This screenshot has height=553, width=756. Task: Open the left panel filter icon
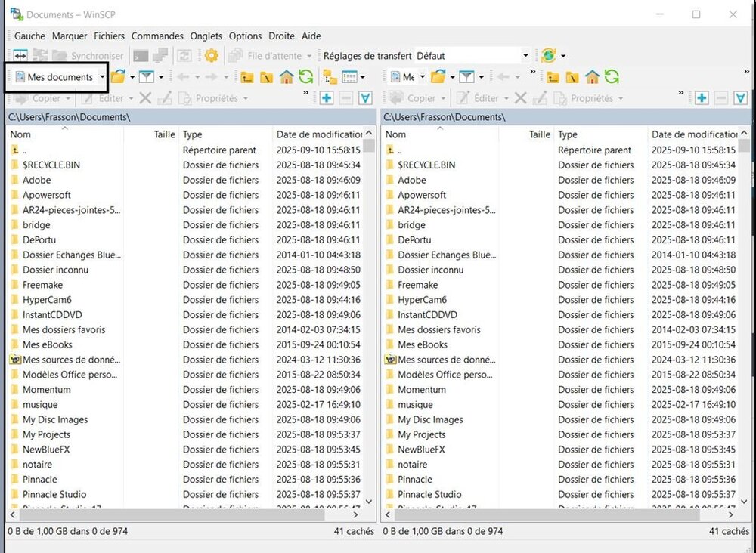(x=146, y=77)
